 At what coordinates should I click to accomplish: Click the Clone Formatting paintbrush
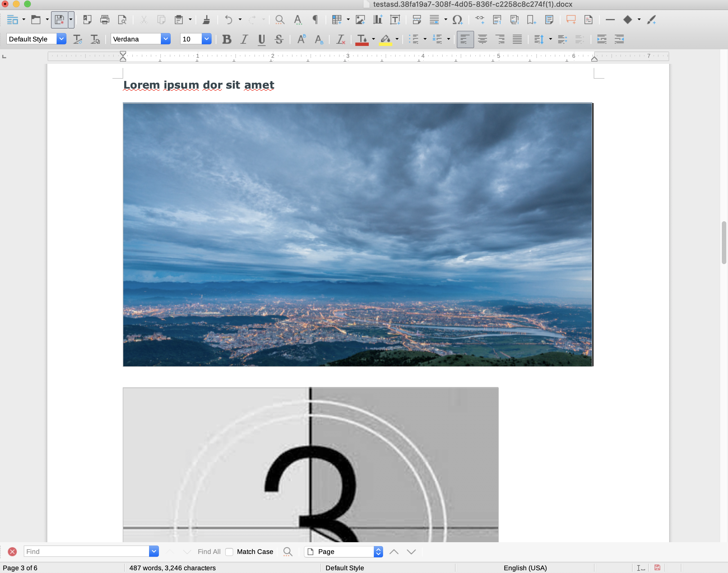[x=206, y=20]
